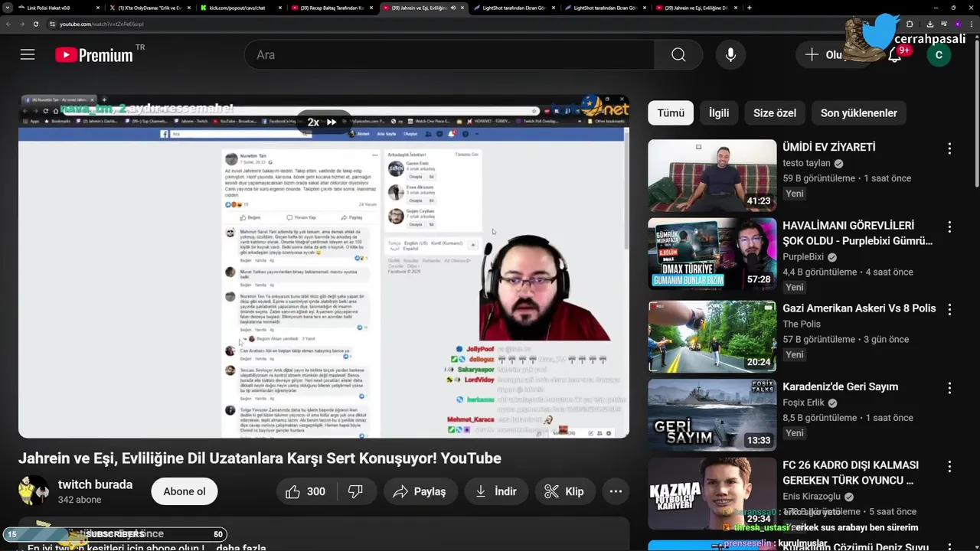Select the Size özel filter chip
The width and height of the screenshot is (980, 551).
775,112
